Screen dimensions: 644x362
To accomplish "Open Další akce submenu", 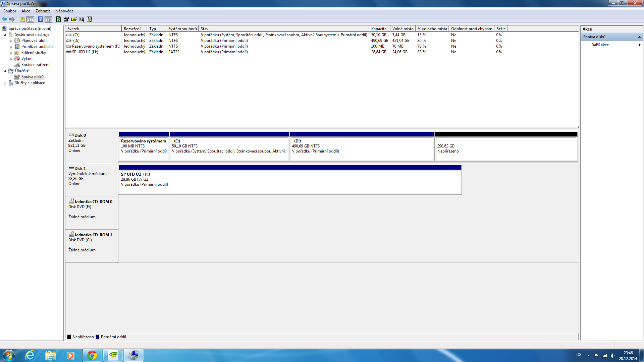I will click(600, 45).
